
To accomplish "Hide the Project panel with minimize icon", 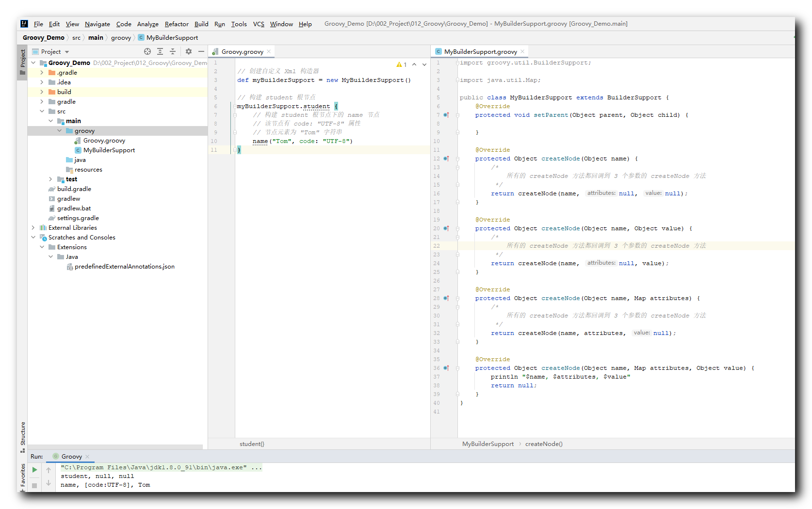I will (x=201, y=51).
